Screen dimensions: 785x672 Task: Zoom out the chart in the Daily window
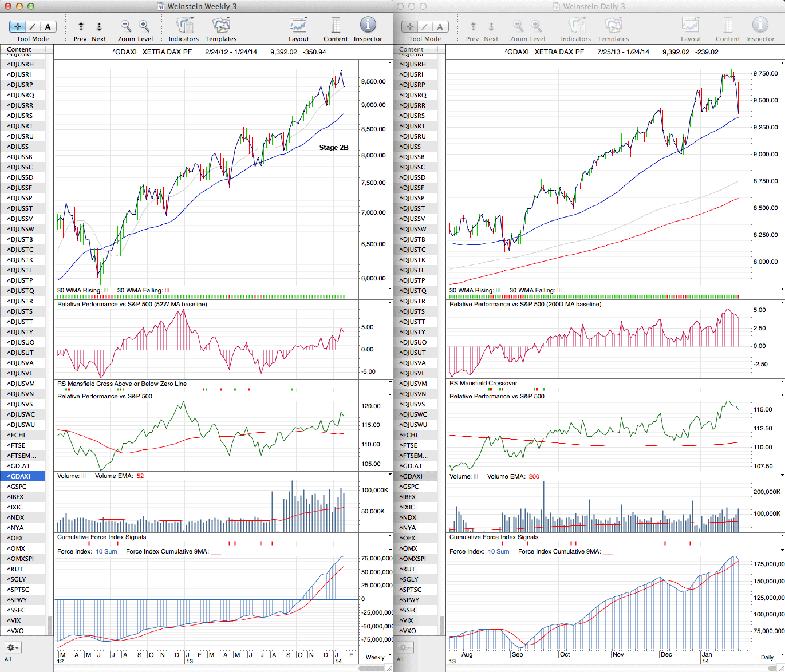(x=518, y=26)
